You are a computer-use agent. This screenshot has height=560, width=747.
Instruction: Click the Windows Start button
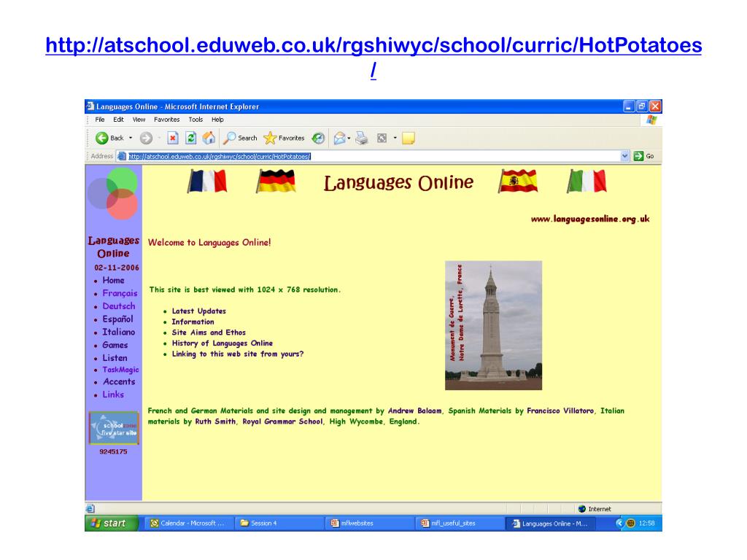click(112, 523)
